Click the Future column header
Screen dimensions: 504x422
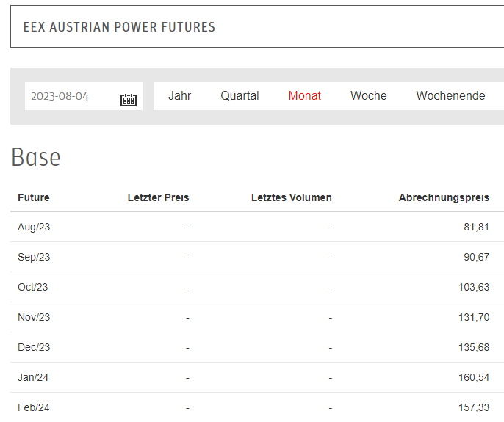click(34, 197)
